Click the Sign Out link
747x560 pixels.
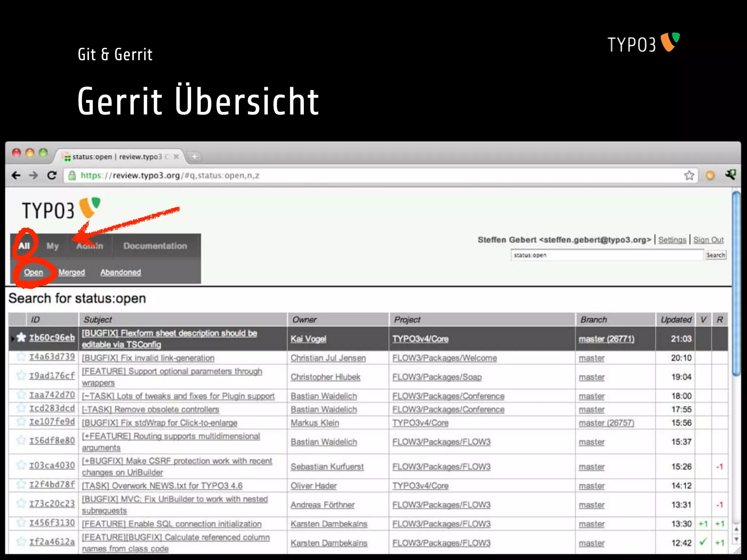tap(708, 240)
